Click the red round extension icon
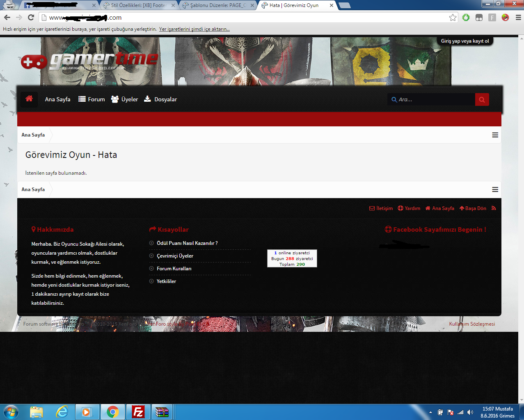Viewport: 524px width, 420px height. point(505,17)
